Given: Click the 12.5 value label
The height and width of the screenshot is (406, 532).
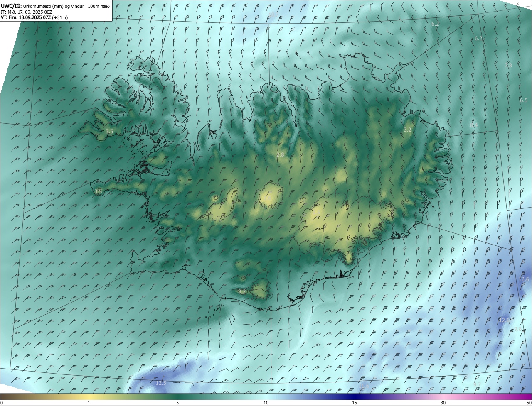Looking at the screenshot, I should coord(161,383).
